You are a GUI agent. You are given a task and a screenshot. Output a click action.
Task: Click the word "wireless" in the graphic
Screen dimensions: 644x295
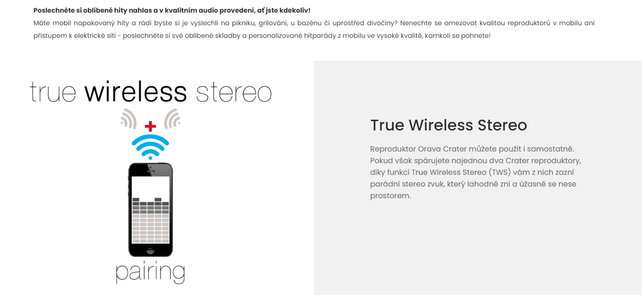click(136, 92)
